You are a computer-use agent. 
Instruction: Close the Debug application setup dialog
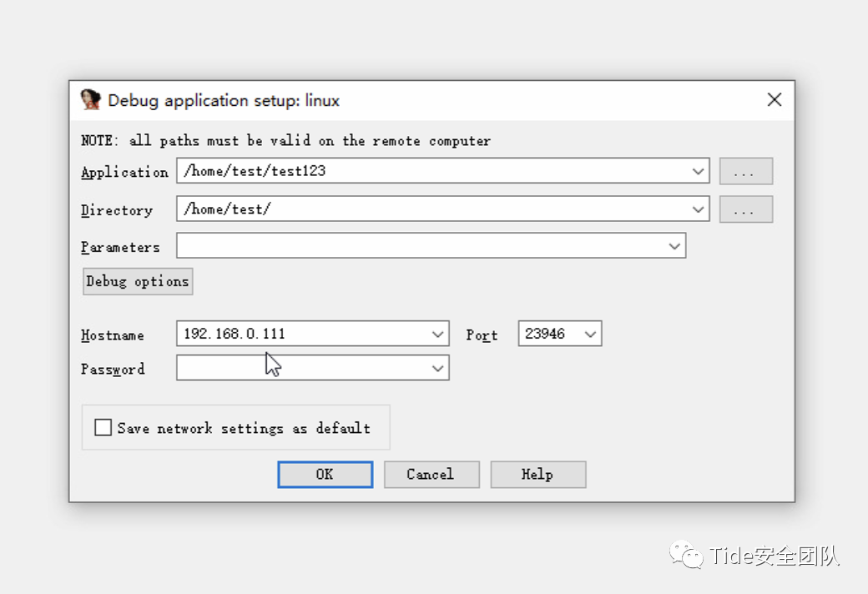tap(775, 99)
